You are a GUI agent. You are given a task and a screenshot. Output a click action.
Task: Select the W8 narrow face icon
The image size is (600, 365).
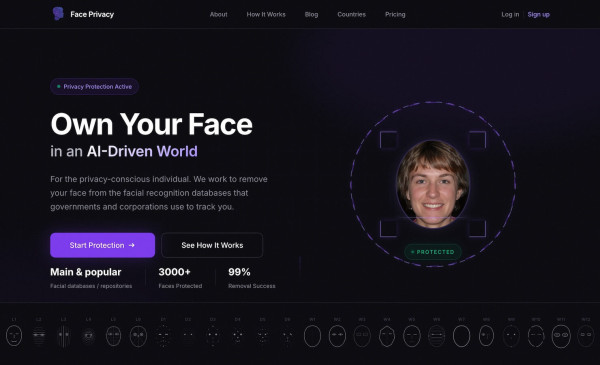(486, 336)
